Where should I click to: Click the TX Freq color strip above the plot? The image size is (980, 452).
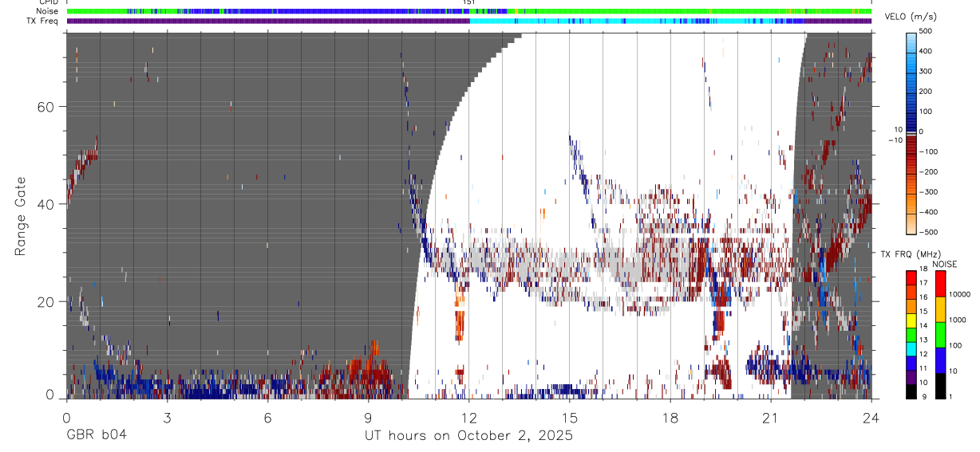tap(469, 21)
